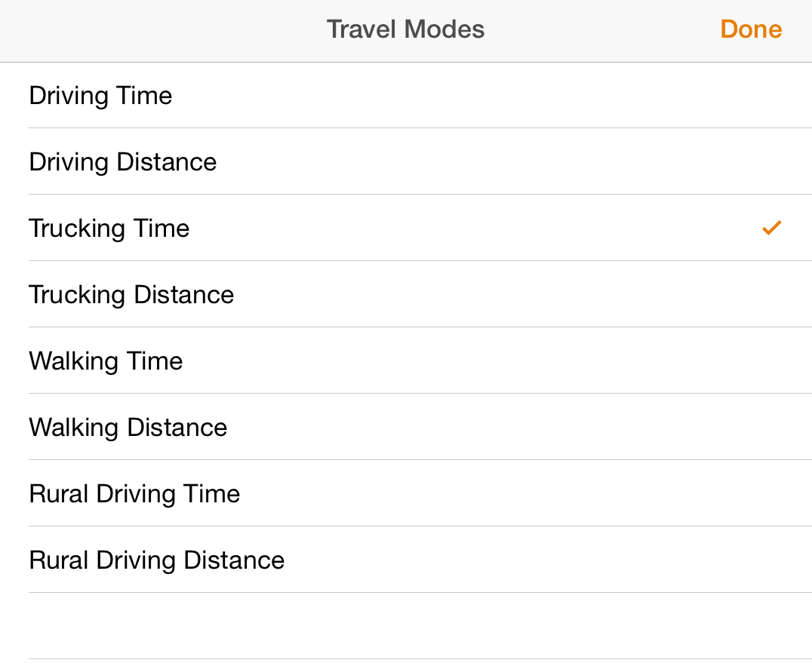Select Rural Driving Time
Image resolution: width=812 pixels, height=666 pixels.
pyautogui.click(x=134, y=494)
